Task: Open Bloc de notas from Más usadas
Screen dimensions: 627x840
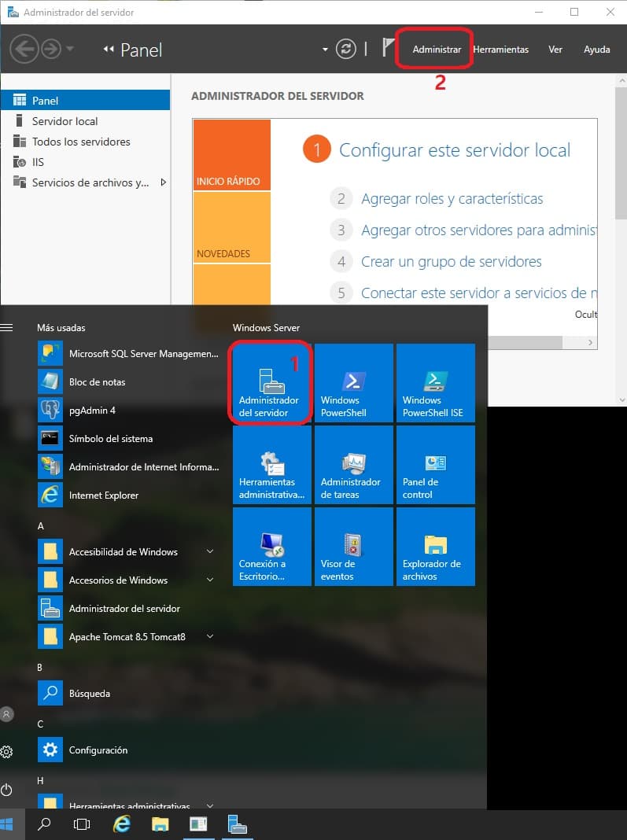Action: point(128,382)
